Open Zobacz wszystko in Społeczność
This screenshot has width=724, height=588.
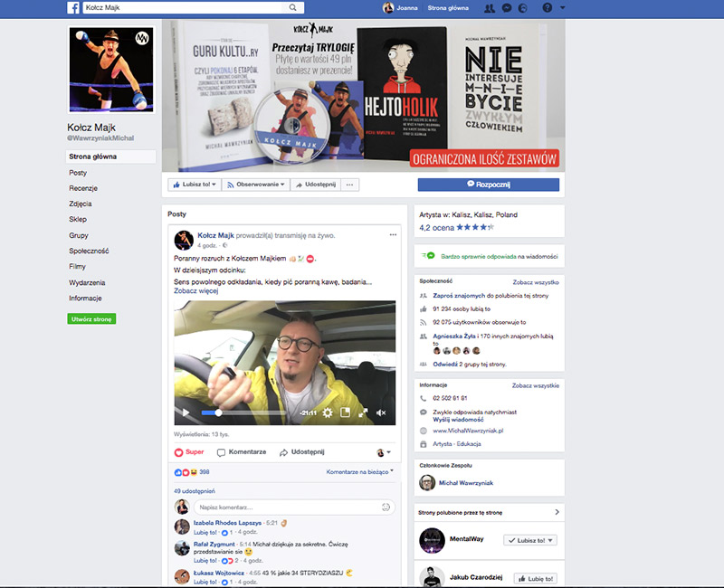(x=536, y=282)
